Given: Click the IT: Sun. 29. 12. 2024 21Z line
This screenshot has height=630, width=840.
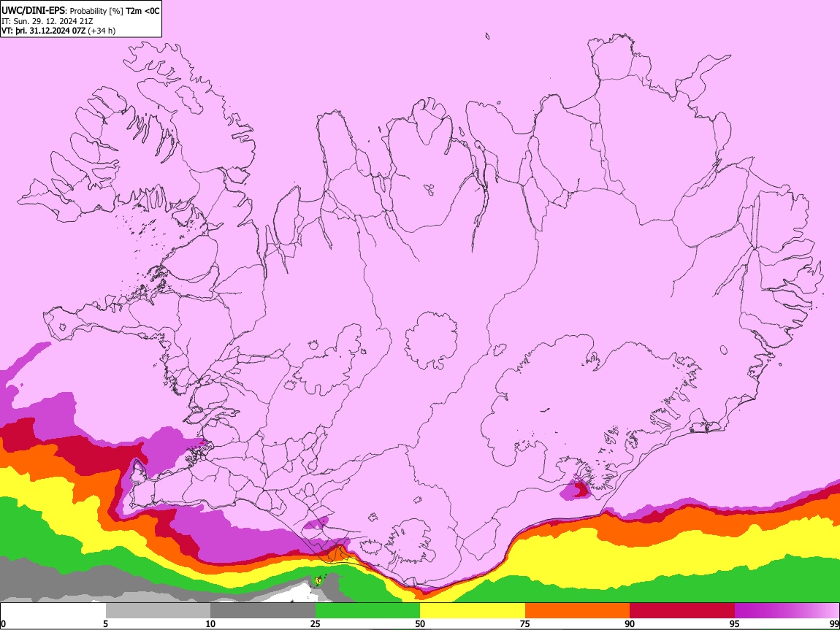Looking at the screenshot, I should tap(47, 21).
